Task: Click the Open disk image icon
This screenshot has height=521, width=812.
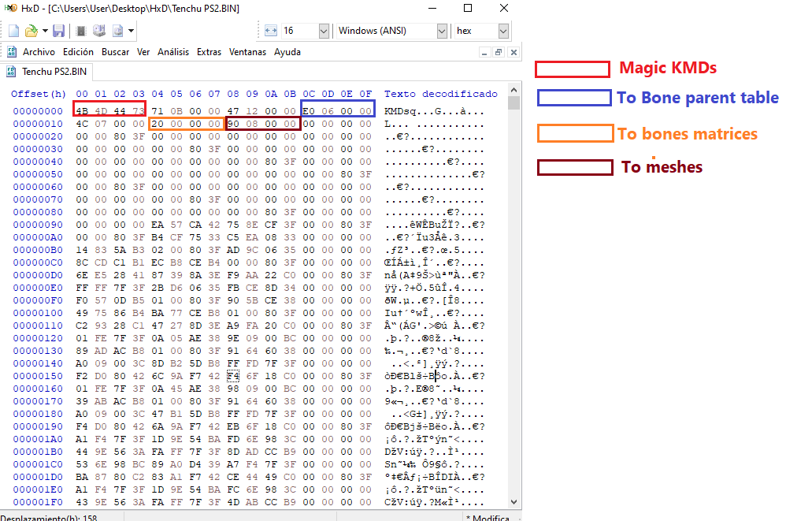Action: (117, 31)
